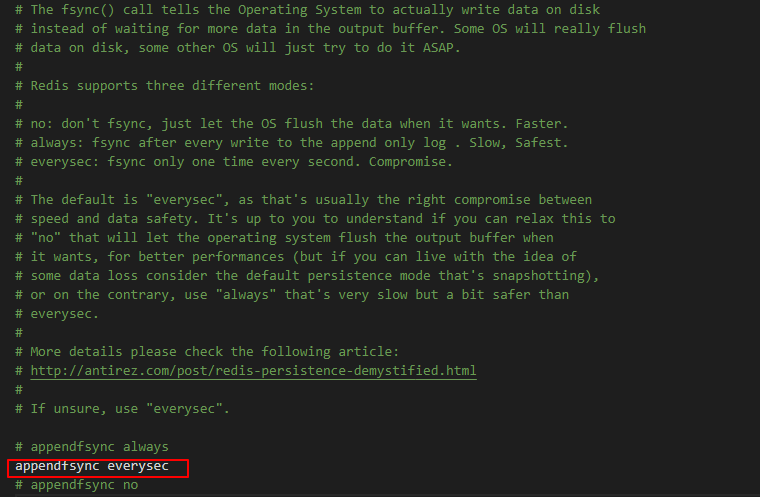Click on the word 'everysec' in the active setting
This screenshot has height=497, width=760.
pos(138,466)
